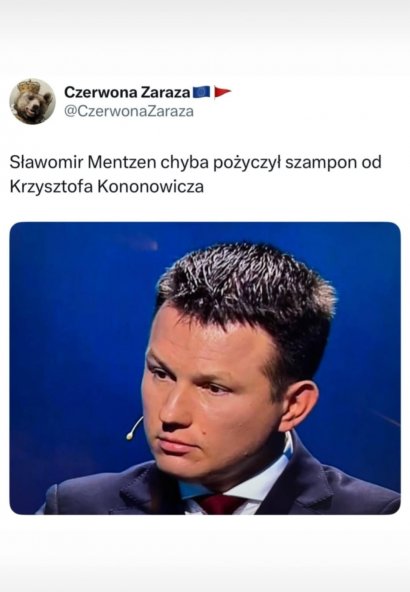Click the headset microphone in the photo
The height and width of the screenshot is (592, 410).
coord(134,429)
